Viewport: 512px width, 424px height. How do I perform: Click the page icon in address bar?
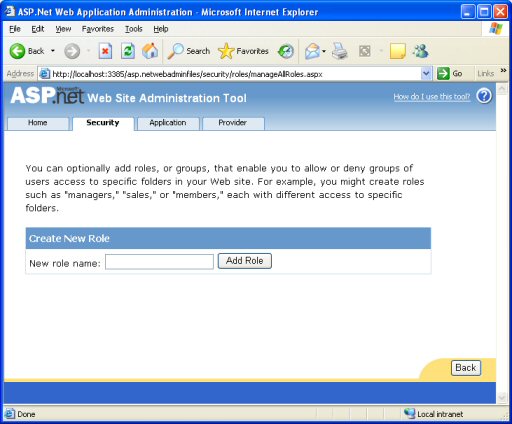coord(45,74)
